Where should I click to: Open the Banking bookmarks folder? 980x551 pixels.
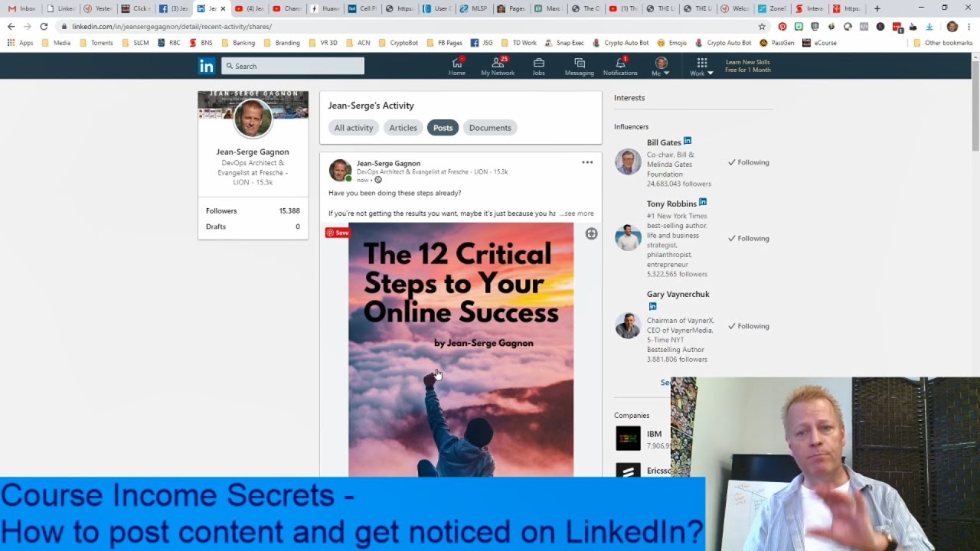pos(239,43)
